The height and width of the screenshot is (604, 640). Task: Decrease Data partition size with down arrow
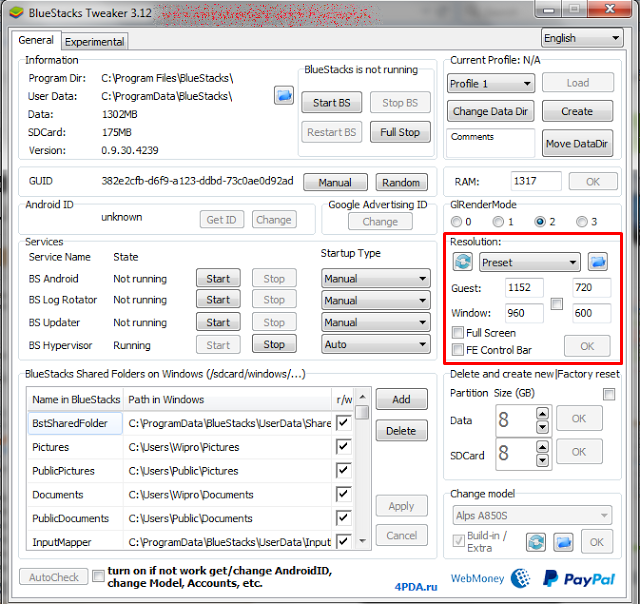coord(542,427)
